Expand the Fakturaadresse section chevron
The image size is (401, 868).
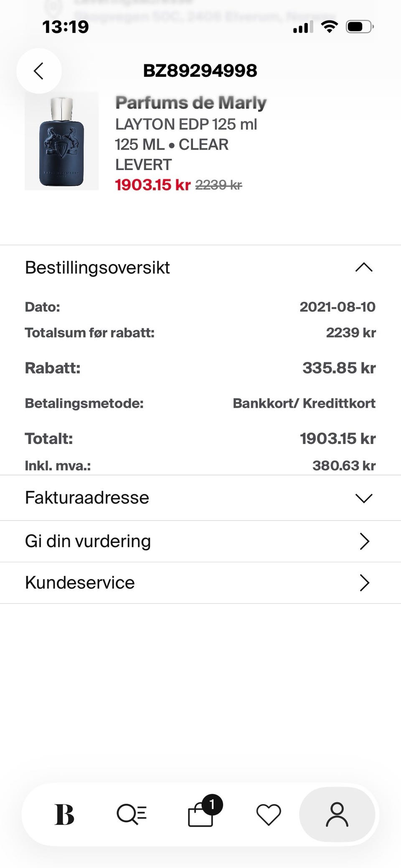coord(363,498)
